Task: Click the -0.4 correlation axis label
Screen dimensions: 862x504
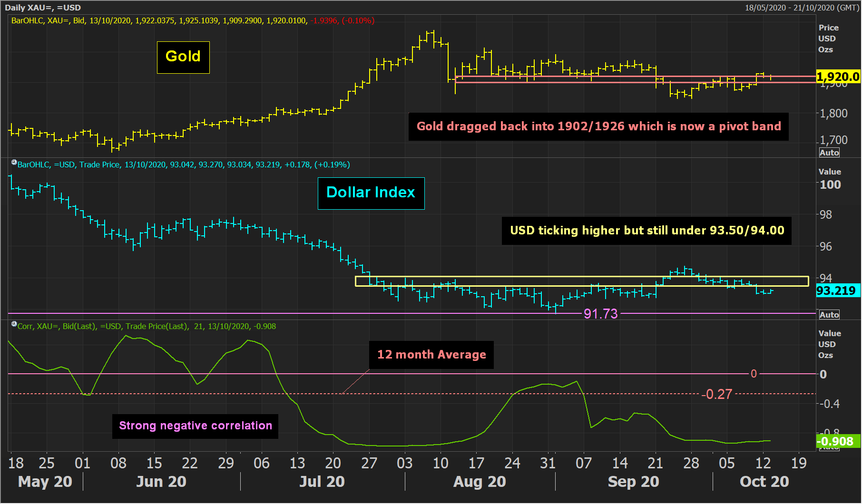Action: tap(829, 404)
